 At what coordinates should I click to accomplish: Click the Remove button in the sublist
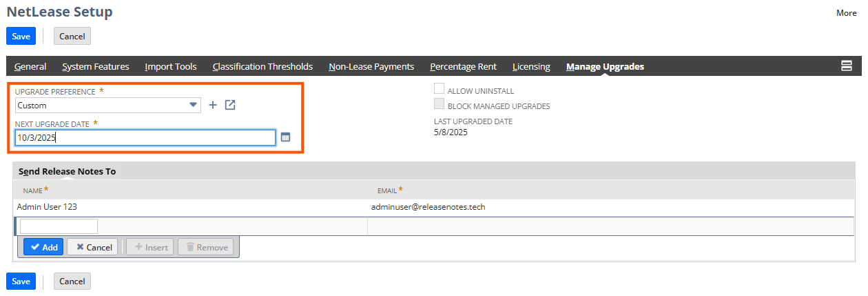[x=206, y=247]
